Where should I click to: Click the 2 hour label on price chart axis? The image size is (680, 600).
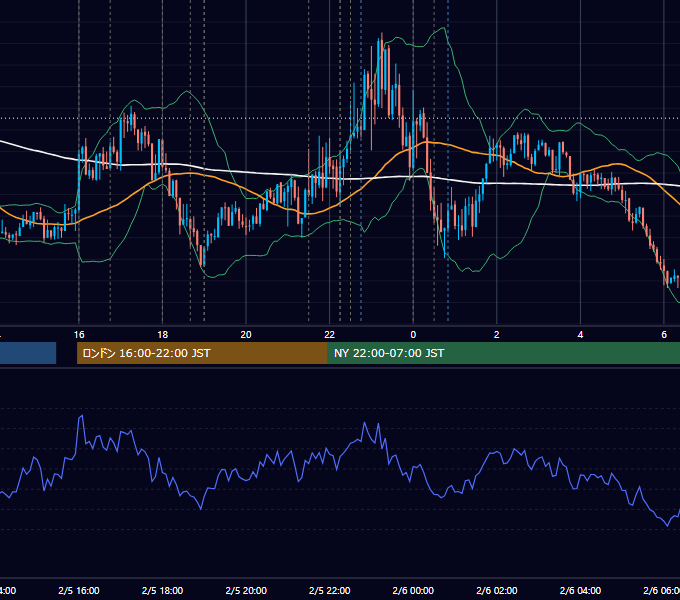pos(497,335)
